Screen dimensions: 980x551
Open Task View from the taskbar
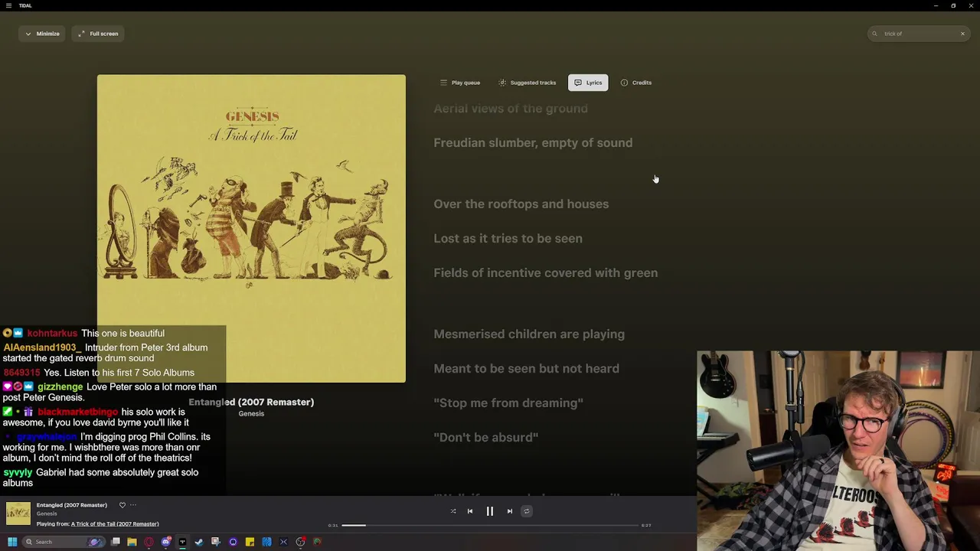click(116, 542)
